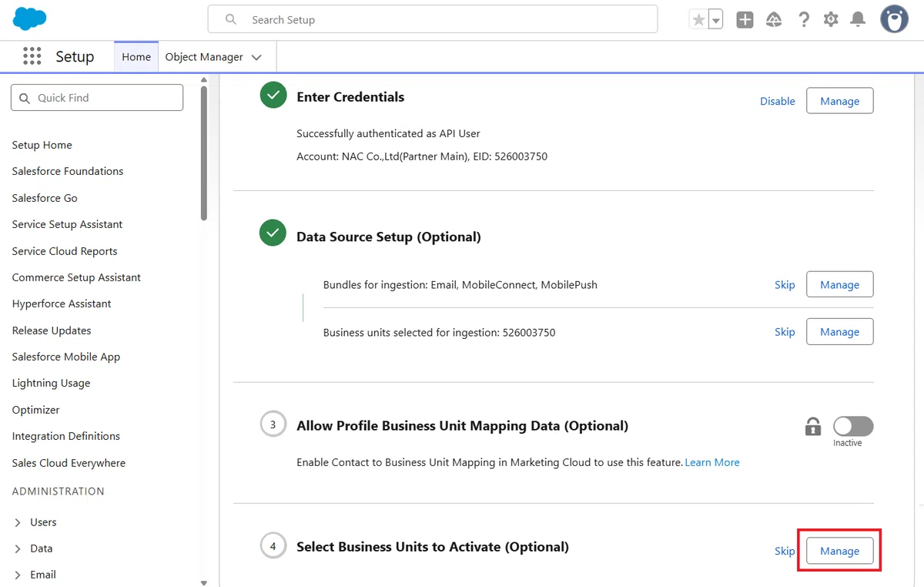Open the Learn More link

pos(712,462)
